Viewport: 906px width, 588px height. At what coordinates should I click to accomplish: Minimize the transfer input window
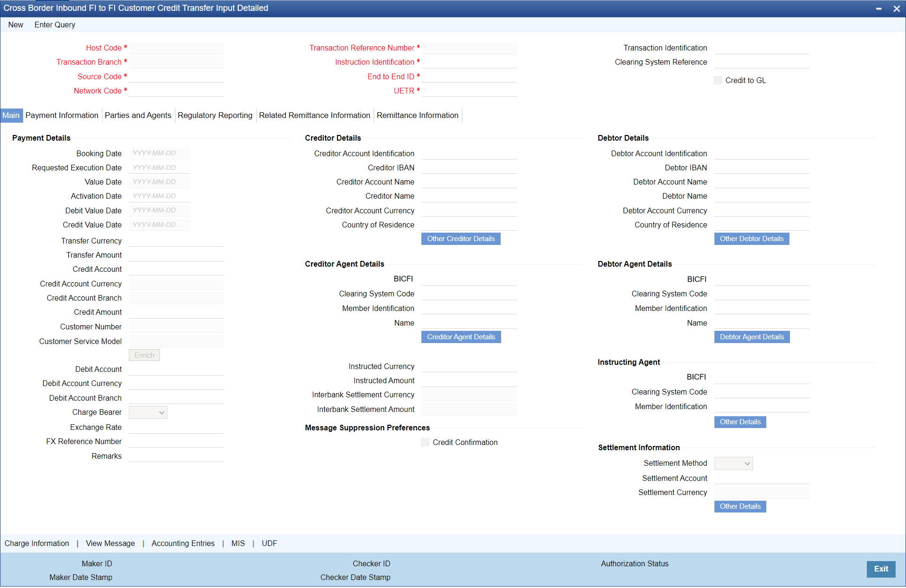[879, 8]
